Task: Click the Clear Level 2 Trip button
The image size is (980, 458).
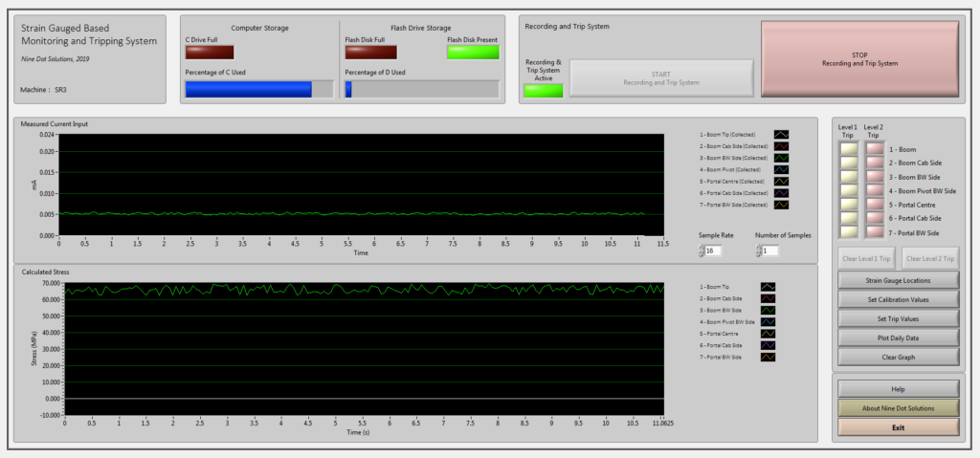Action: (x=930, y=258)
